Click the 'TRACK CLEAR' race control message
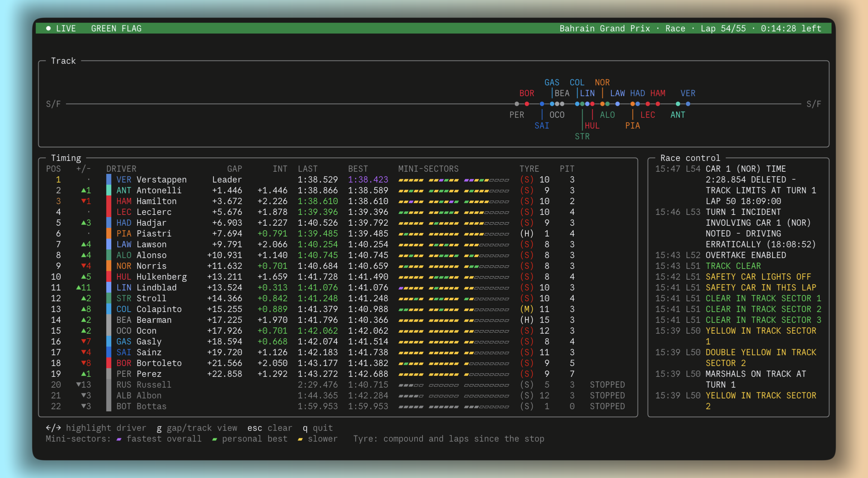 [733, 266]
